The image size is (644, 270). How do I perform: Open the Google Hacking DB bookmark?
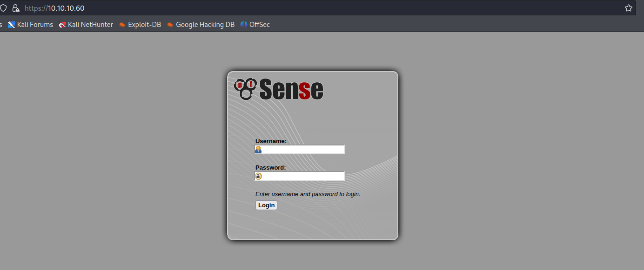click(201, 25)
